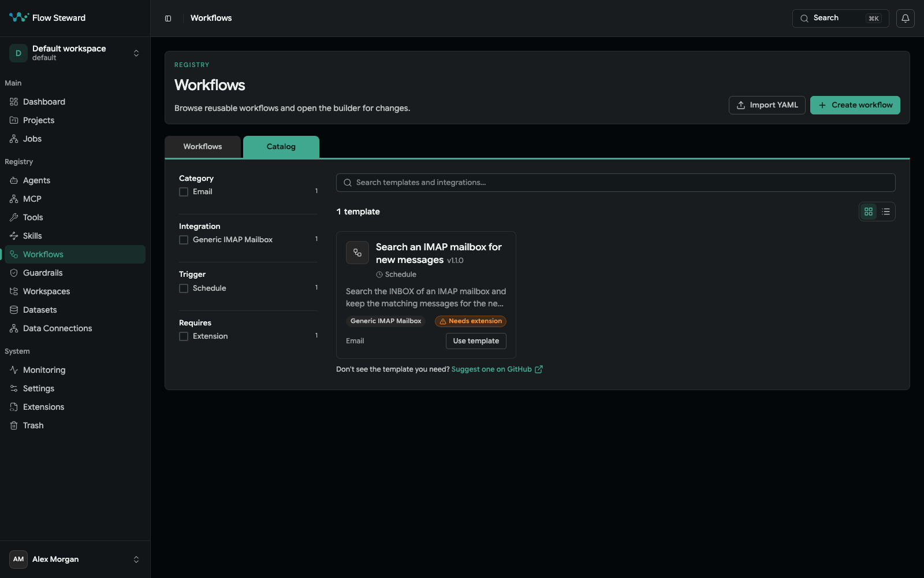Go to Skills in sidebar

75,236
